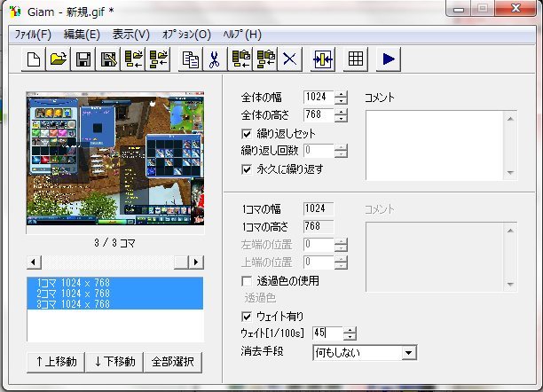
Task: Open the 消去手段 dropdown
Action: click(x=409, y=353)
